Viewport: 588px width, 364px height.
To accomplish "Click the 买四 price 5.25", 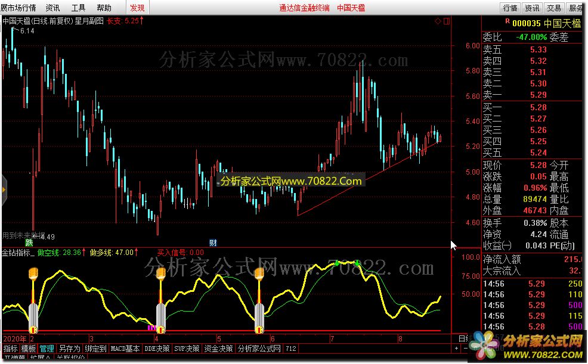I will [538, 141].
